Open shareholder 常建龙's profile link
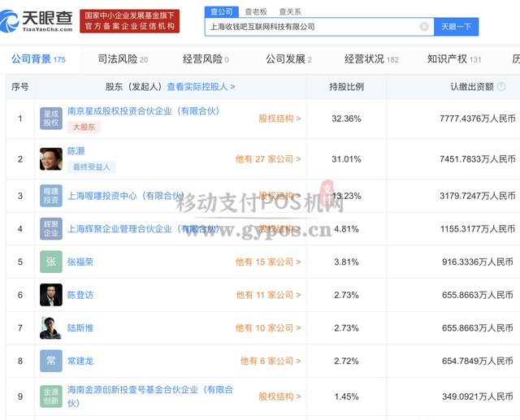The image size is (520, 420). click(x=80, y=361)
